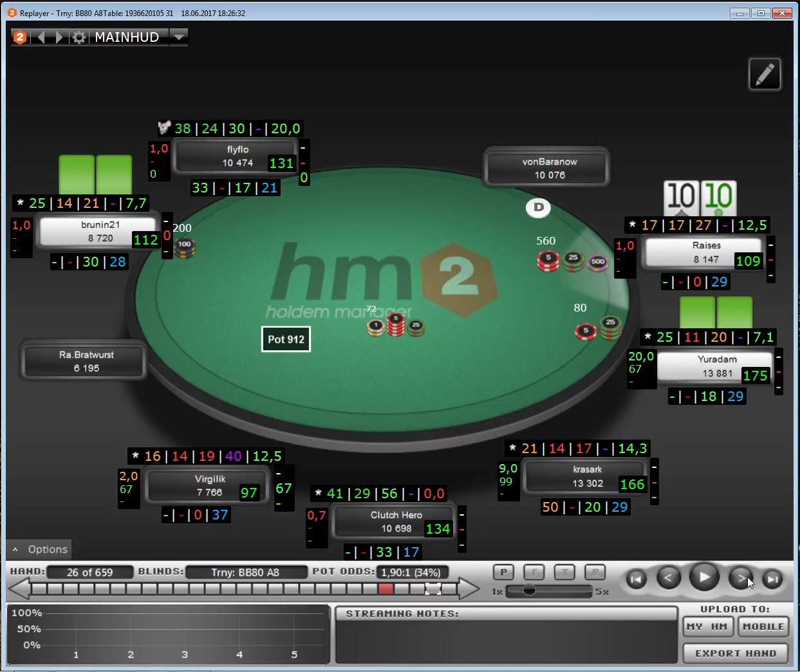
Task: Go to next HUD with right arrow
Action: pyautogui.click(x=59, y=37)
